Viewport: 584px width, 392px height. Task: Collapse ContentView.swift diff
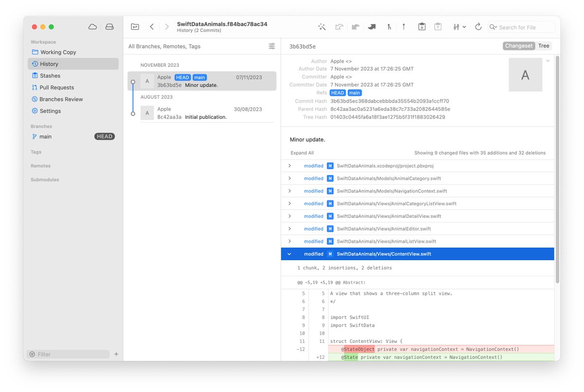pyautogui.click(x=290, y=254)
